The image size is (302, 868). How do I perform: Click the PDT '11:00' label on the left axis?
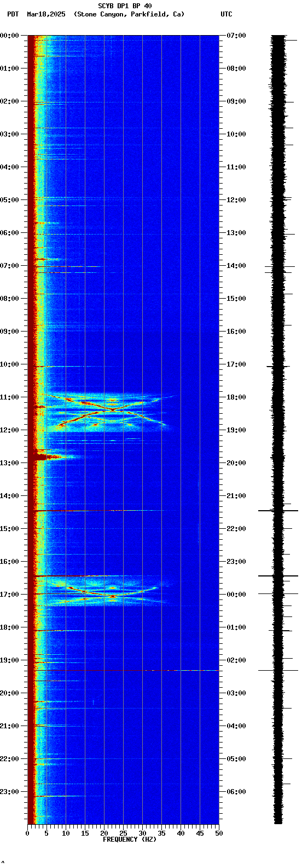coord(10,397)
